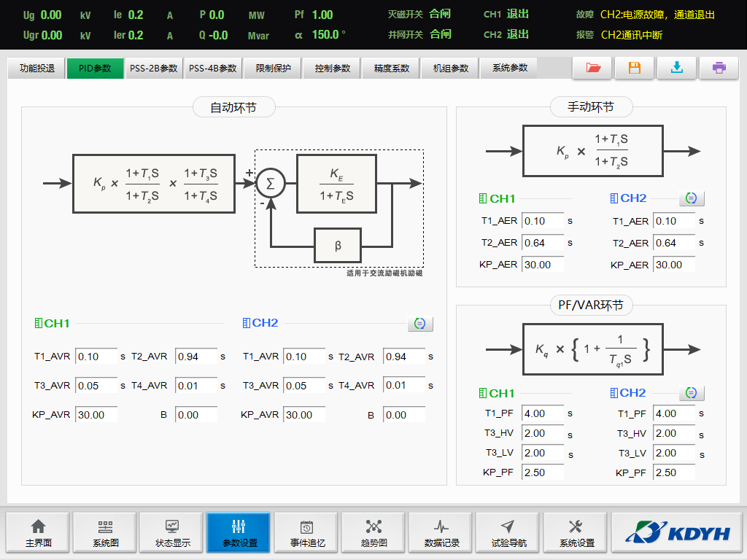
Task: Click the purple printer icon
Action: click(719, 68)
